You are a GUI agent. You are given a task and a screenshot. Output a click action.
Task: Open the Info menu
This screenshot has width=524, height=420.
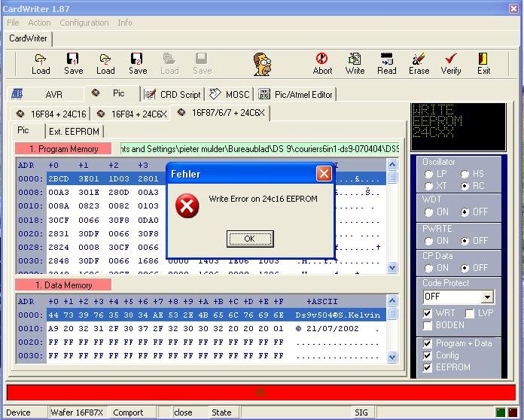[125, 23]
